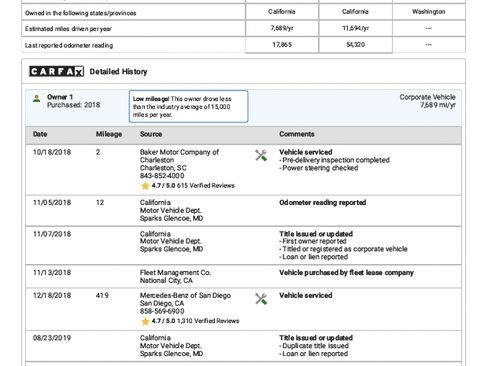Open Baker Motor Company of Charleston link
This screenshot has height=366, width=488.
pos(179,156)
